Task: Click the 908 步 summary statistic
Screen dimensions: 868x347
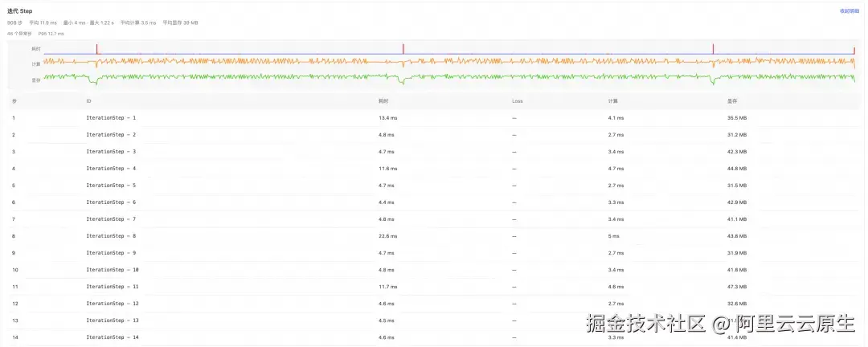Action: coord(14,22)
